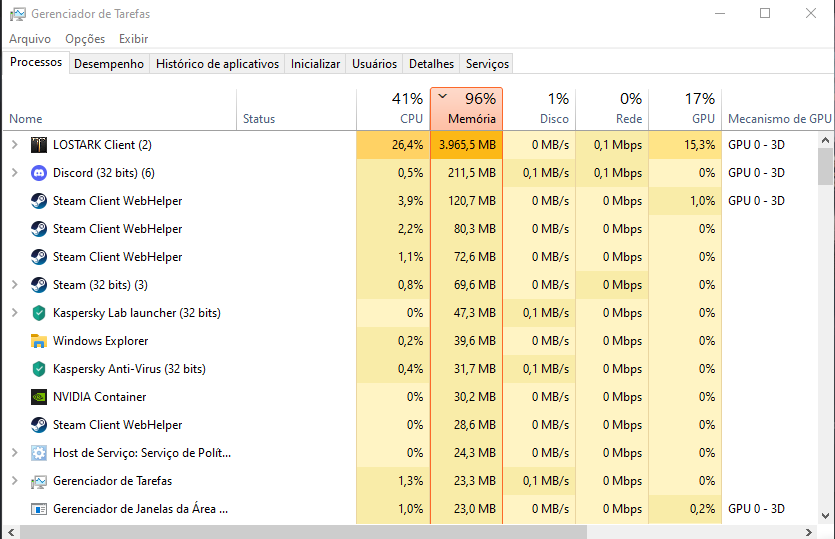Sort by Mecanismo de GPU column

click(778, 109)
